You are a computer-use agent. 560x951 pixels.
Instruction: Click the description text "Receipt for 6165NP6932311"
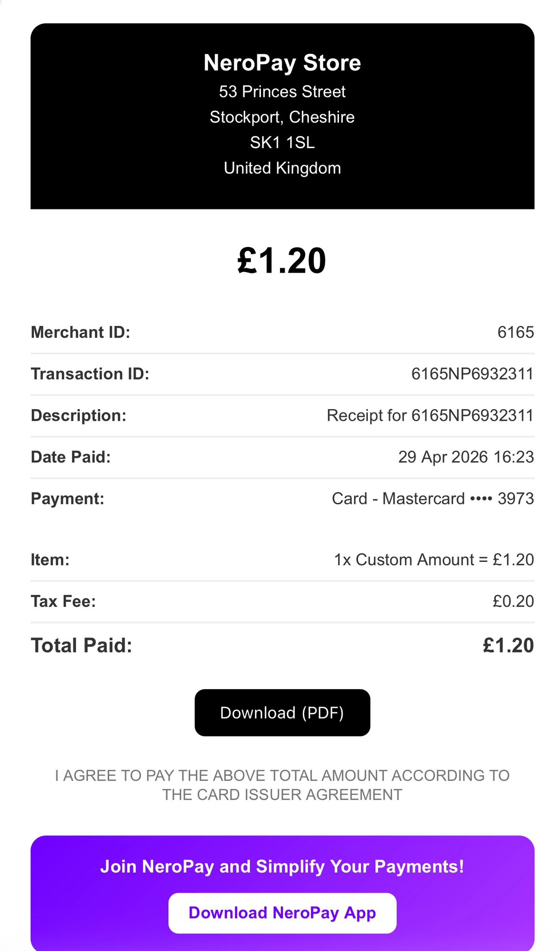point(430,416)
